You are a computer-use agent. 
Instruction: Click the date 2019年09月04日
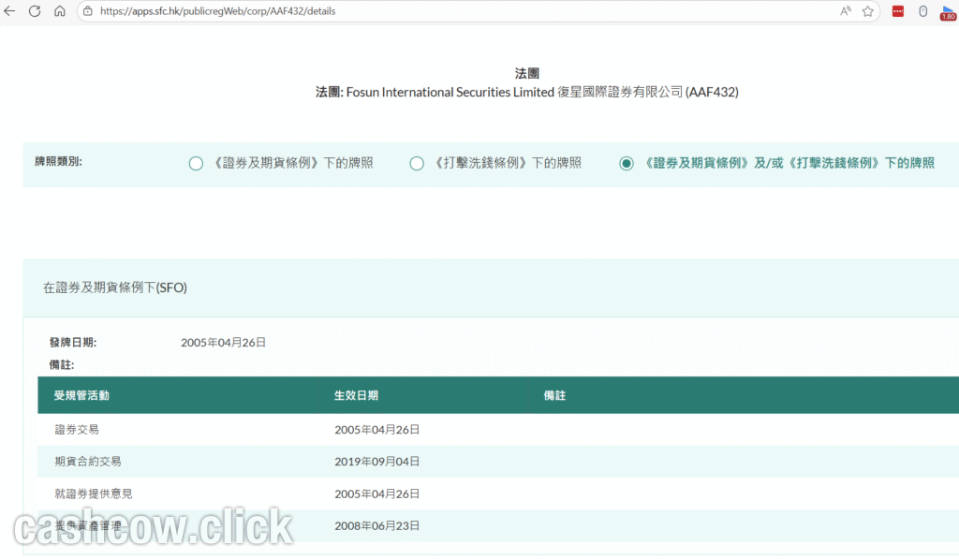(376, 462)
